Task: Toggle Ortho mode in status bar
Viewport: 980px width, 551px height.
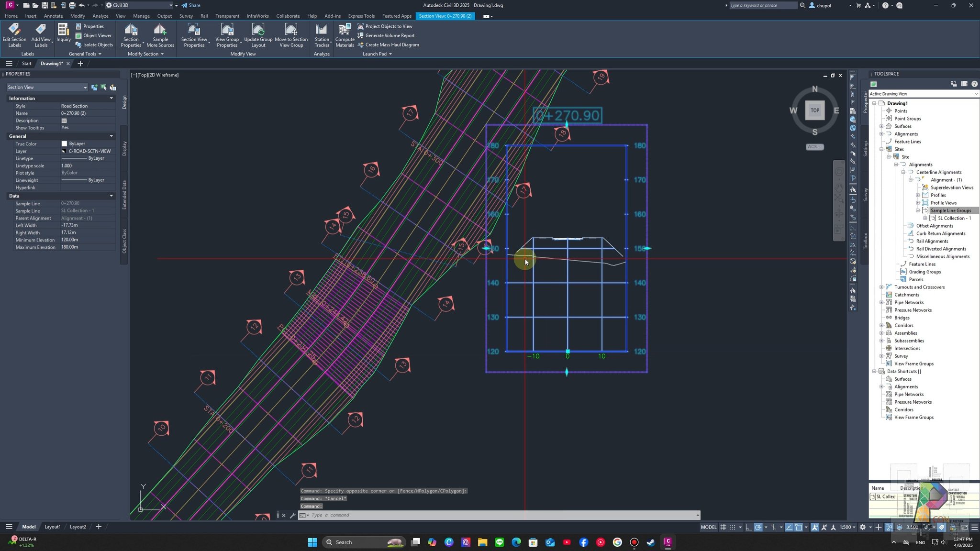Action: tap(749, 527)
